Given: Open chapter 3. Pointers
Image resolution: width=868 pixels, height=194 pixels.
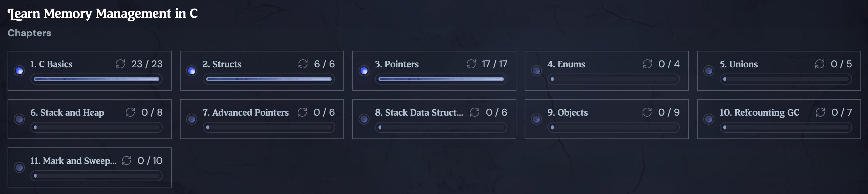Looking at the screenshot, I should 434,71.
